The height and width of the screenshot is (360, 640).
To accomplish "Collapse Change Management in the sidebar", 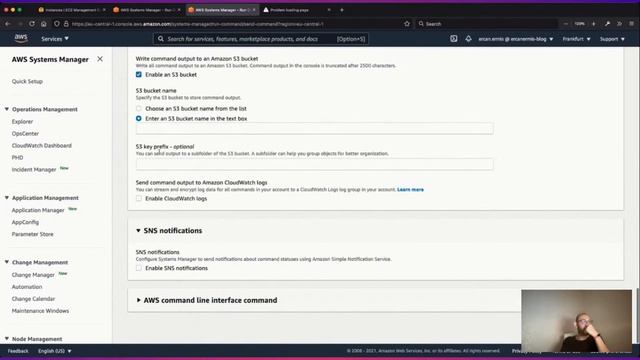I will 7,262.
